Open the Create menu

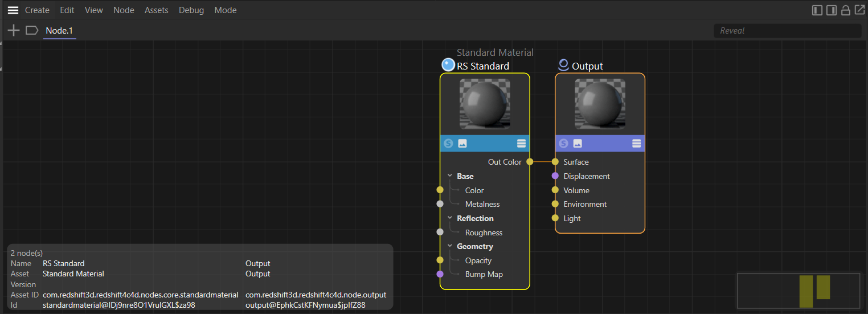37,10
